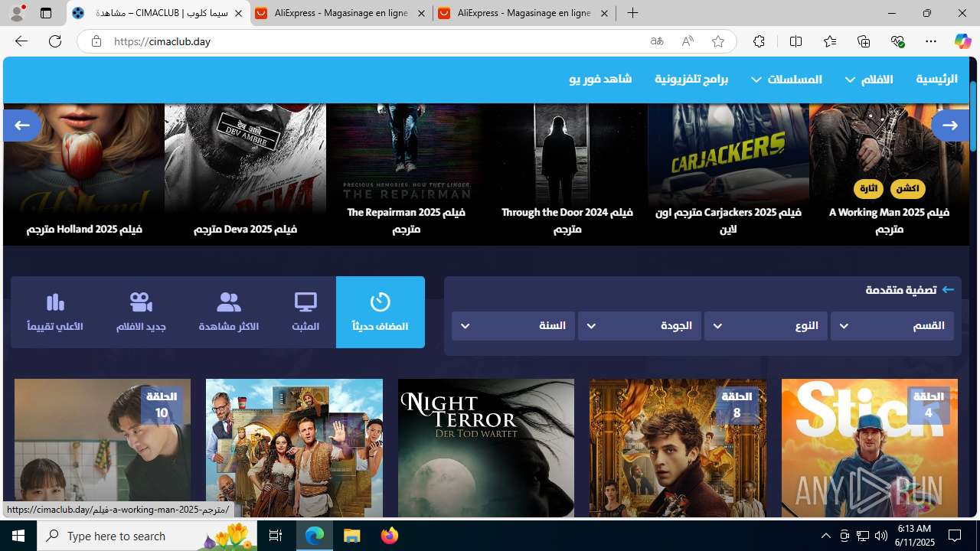Show hidden tray icons chevron

[826, 536]
